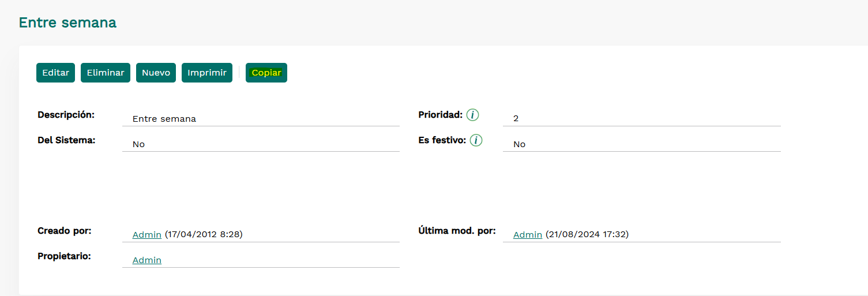This screenshot has height=296, width=868.
Task: Open the Admin link in Última mod. por
Action: (x=528, y=234)
